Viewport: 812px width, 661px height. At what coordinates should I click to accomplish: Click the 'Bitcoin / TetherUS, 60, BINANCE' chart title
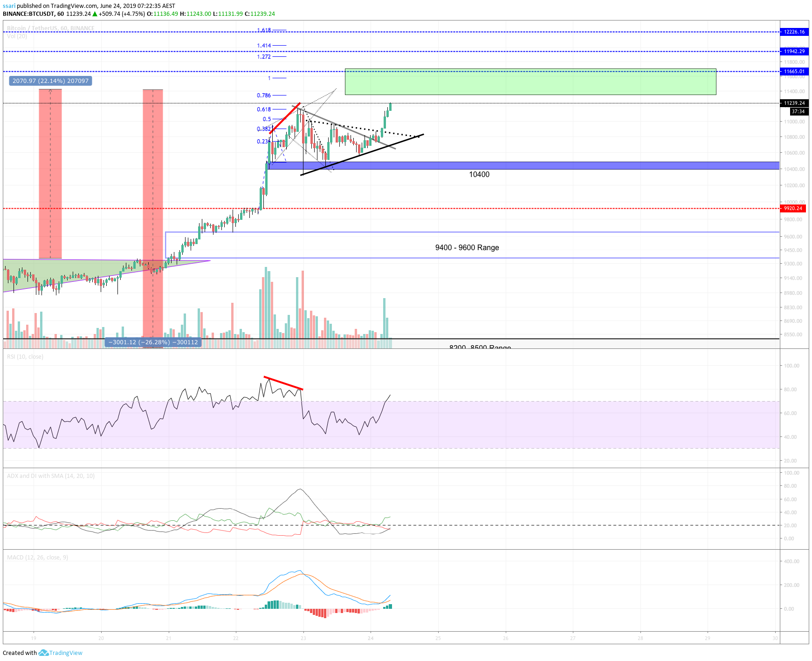click(51, 28)
